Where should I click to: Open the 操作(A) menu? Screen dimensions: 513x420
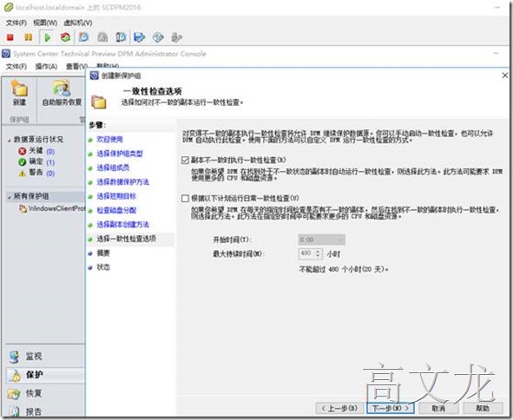click(46, 67)
